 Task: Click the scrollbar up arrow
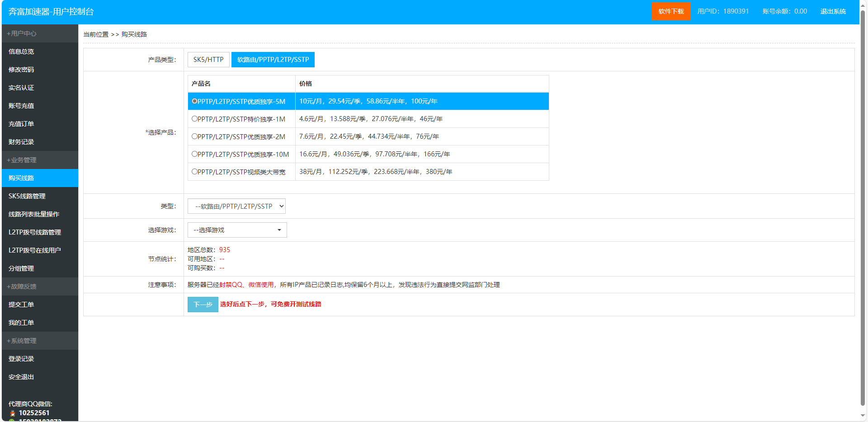[x=863, y=4]
